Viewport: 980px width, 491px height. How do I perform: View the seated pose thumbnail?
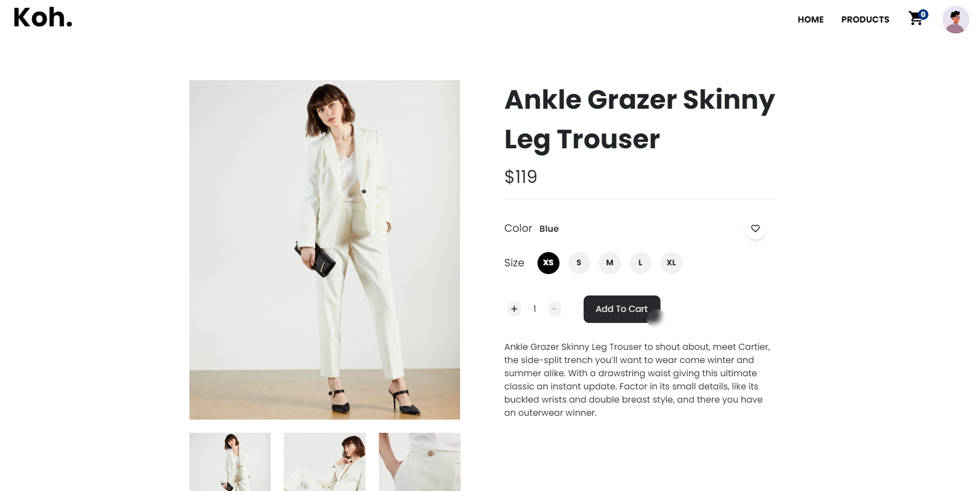click(x=324, y=462)
